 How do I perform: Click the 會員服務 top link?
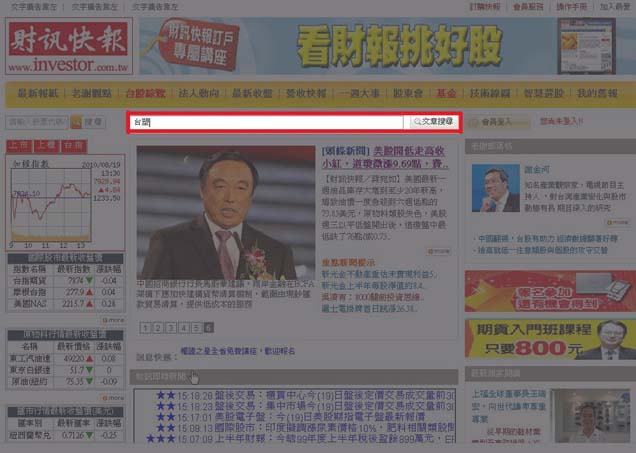pos(528,6)
